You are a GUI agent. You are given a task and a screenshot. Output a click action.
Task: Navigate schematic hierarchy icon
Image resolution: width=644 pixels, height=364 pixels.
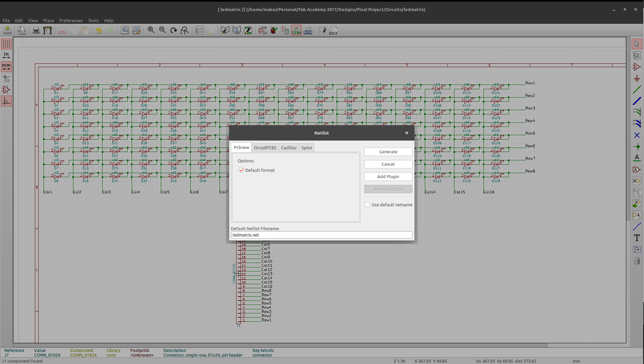[199, 31]
